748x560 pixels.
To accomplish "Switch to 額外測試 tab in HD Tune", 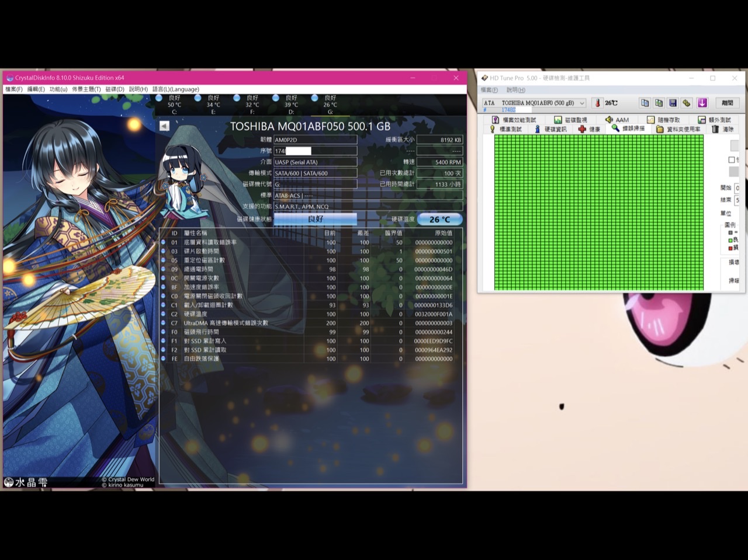I will point(715,120).
